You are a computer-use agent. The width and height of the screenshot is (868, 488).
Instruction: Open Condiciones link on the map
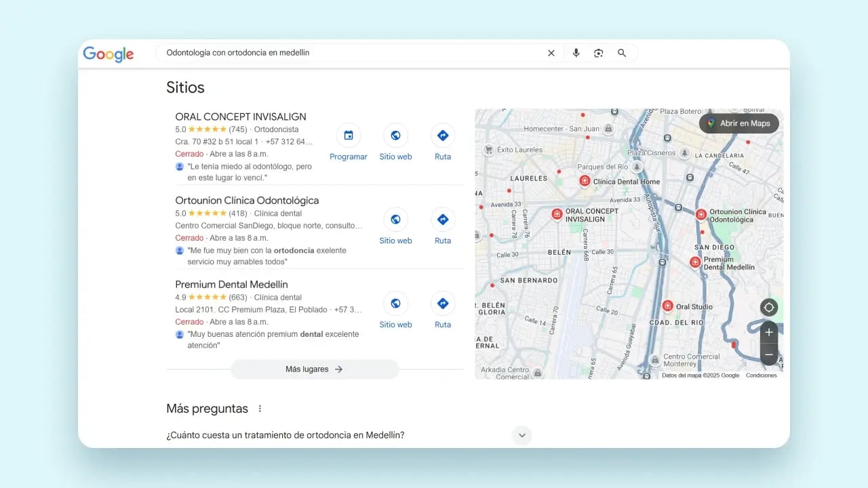pyautogui.click(x=762, y=375)
